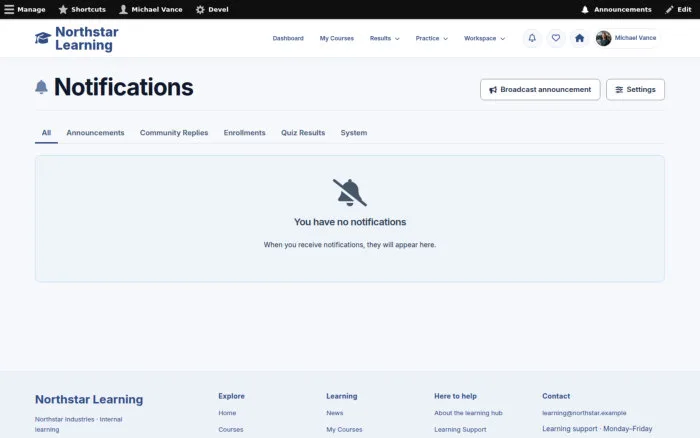
Task: Click the Broadcast announcement button
Action: 540,90
